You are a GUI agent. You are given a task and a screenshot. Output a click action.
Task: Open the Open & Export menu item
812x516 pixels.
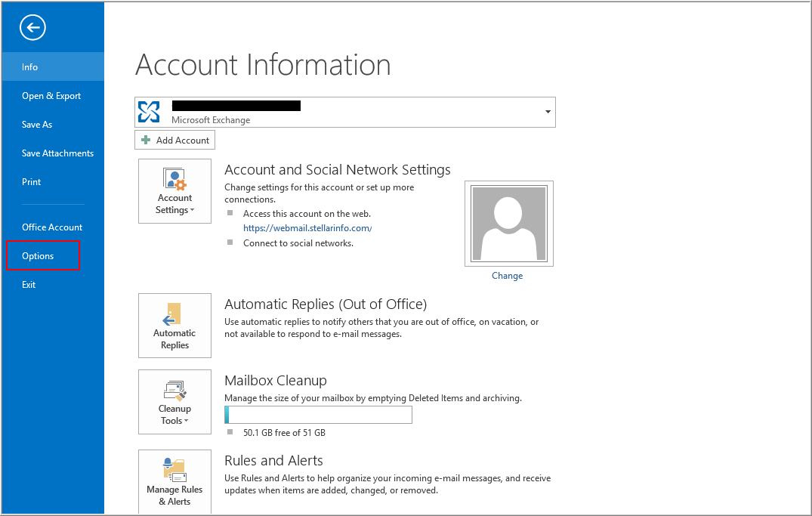tap(51, 96)
